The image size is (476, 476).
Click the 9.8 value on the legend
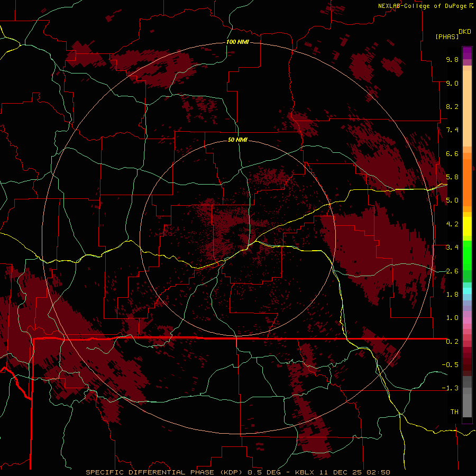point(452,59)
